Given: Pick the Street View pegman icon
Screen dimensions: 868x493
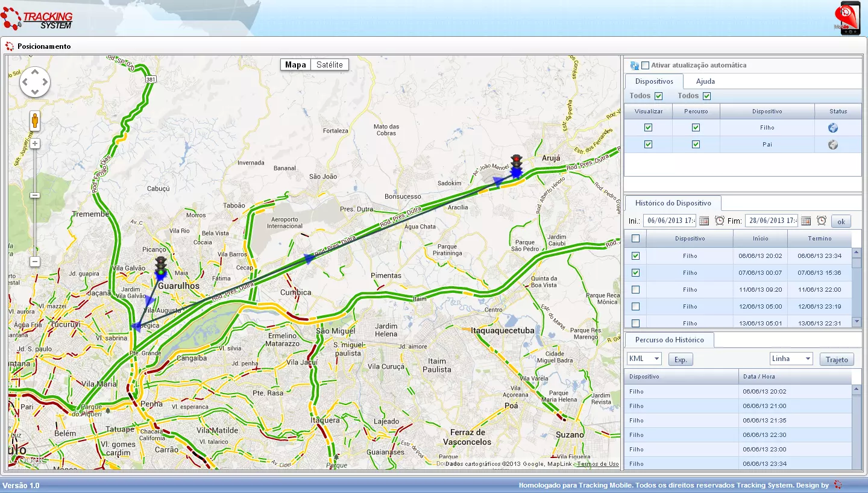Looking at the screenshot, I should point(35,121).
